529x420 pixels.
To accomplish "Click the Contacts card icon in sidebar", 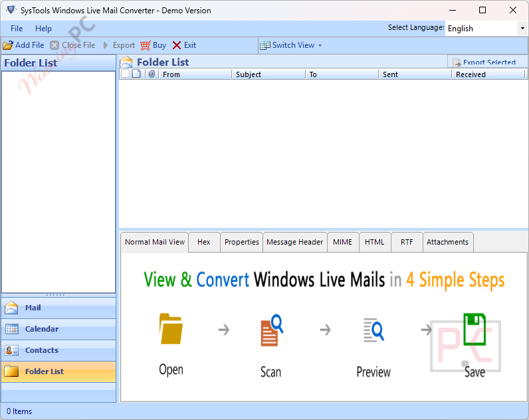I will [12, 350].
